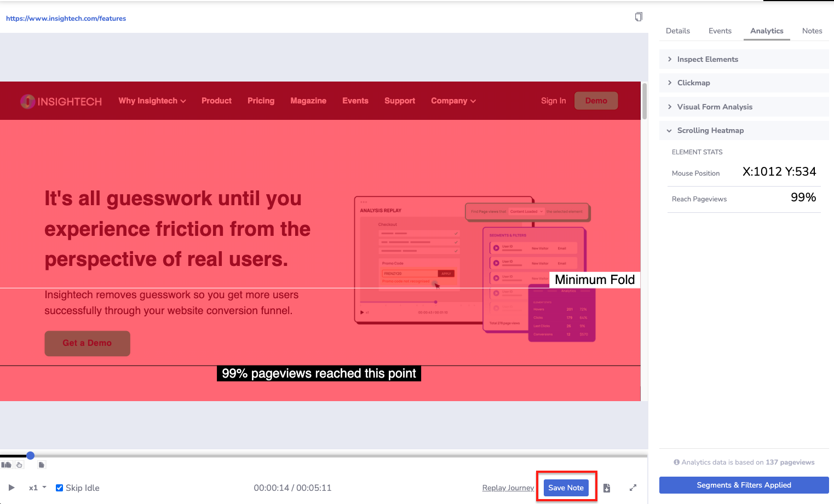Click the Minimum Fold label
This screenshot has height=504, width=834.
point(595,280)
